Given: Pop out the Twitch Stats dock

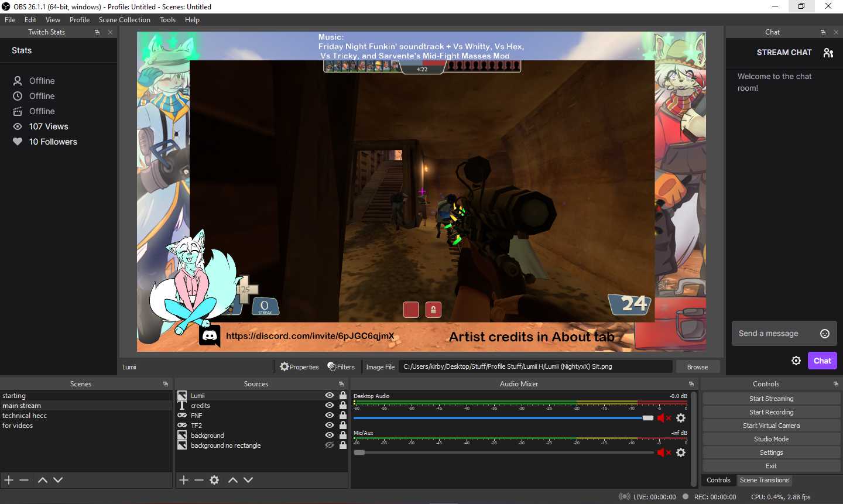Looking at the screenshot, I should pyautogui.click(x=97, y=32).
